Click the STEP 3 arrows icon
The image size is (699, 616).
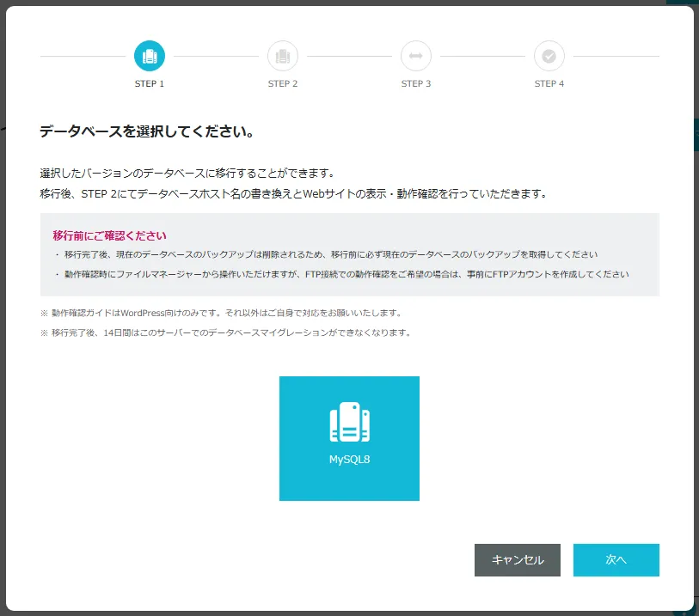[x=416, y=56]
